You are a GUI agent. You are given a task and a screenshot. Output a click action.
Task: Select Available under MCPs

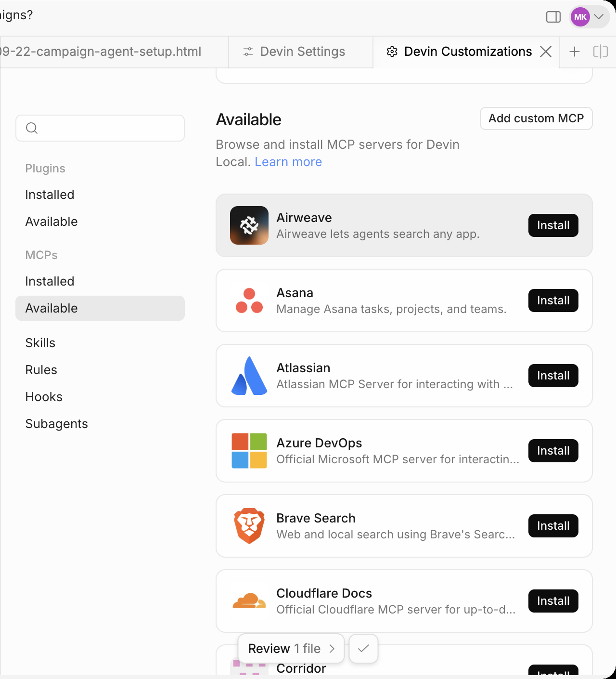click(100, 308)
